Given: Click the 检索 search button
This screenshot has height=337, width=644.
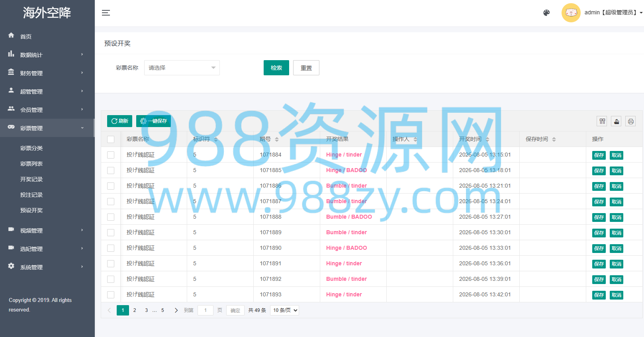Looking at the screenshot, I should pos(276,68).
